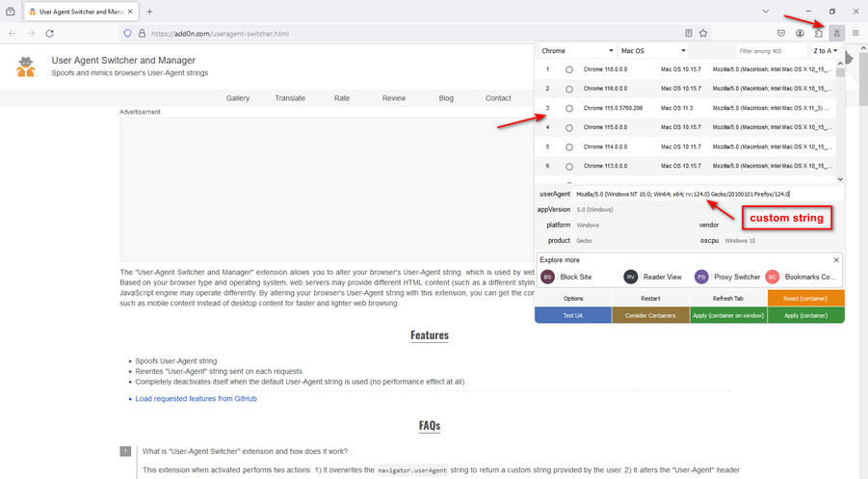Open the User-Agent Switcher extension toolbar icon

click(836, 33)
